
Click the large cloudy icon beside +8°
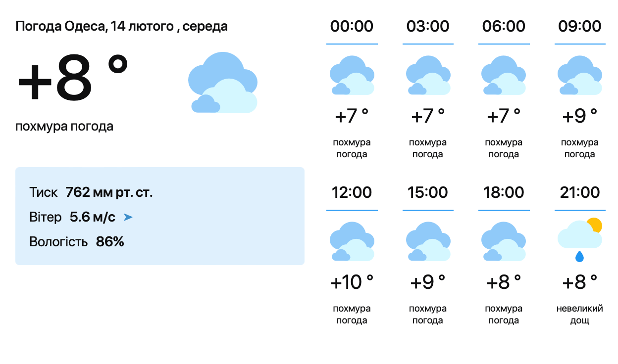(x=223, y=83)
